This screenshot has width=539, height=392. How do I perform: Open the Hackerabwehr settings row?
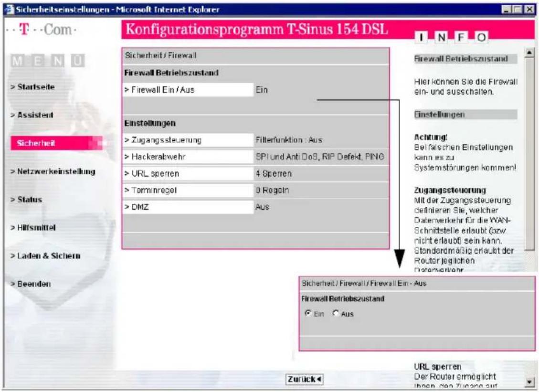pyautogui.click(x=188, y=157)
